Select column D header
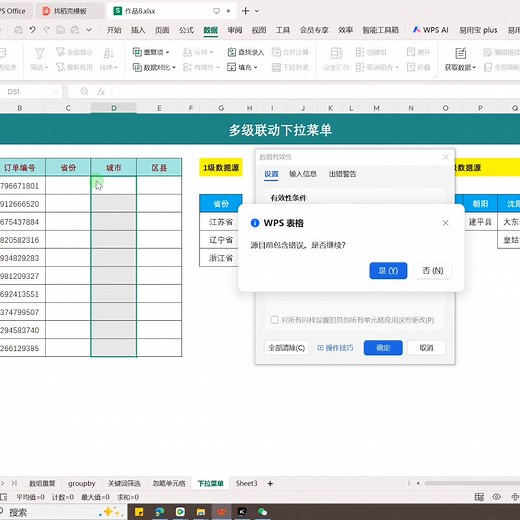This screenshot has width=520, height=520. point(114,108)
